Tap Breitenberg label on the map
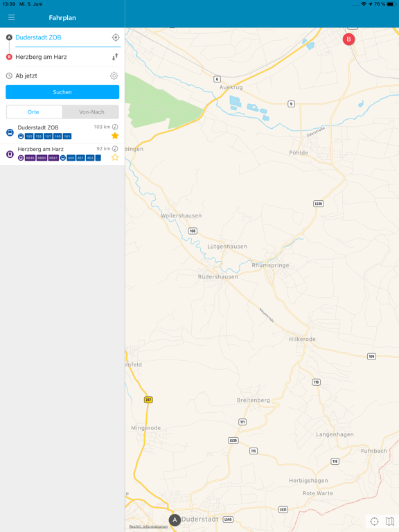 (x=254, y=400)
